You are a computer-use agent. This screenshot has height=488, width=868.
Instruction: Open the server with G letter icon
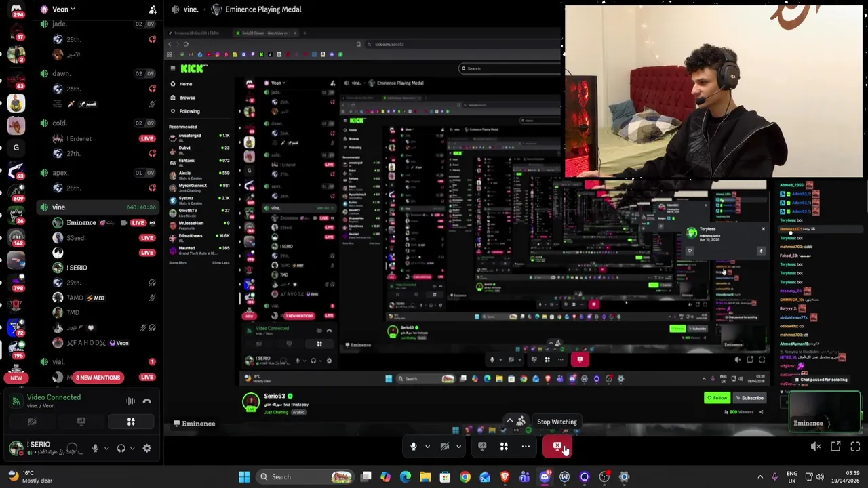16,148
